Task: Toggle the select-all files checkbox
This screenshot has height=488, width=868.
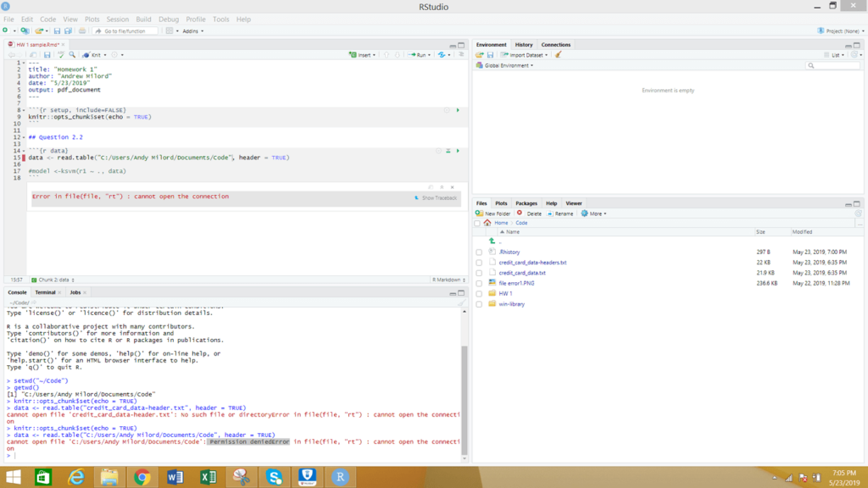Action: 478,224
